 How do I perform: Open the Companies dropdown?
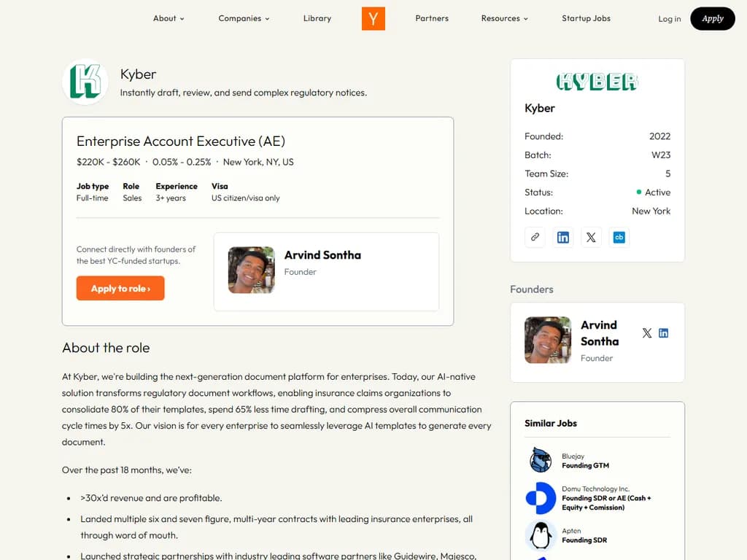click(244, 18)
